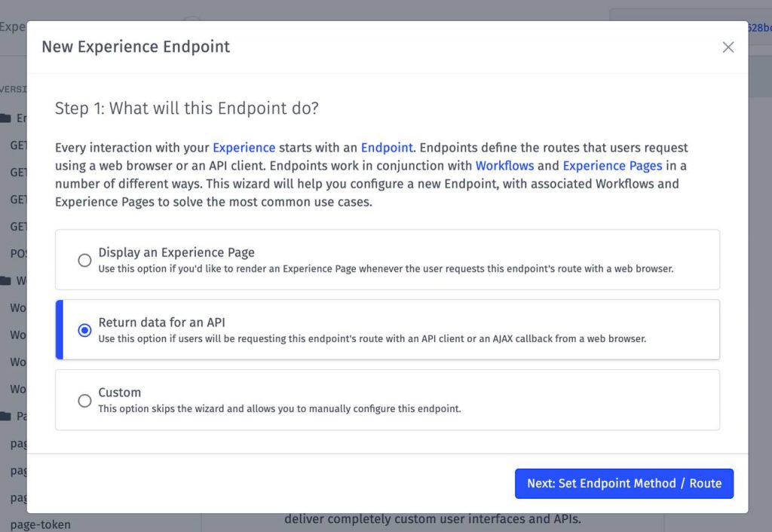Screen dimensions: 772x532
Task: Choose the Custom radio option
Action: pyautogui.click(x=85, y=400)
